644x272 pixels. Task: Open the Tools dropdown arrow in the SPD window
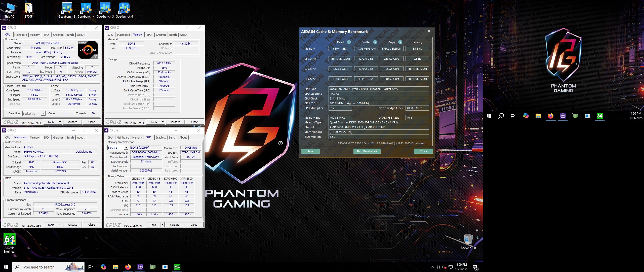tap(162, 225)
